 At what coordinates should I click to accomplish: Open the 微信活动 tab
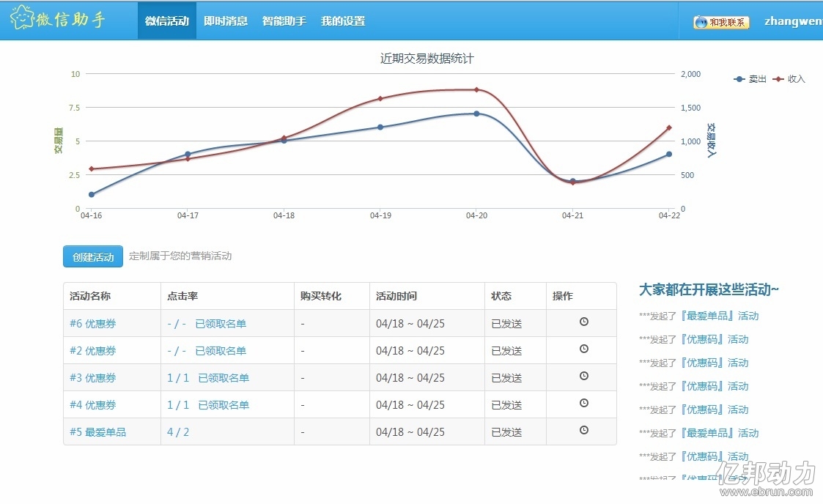click(167, 21)
